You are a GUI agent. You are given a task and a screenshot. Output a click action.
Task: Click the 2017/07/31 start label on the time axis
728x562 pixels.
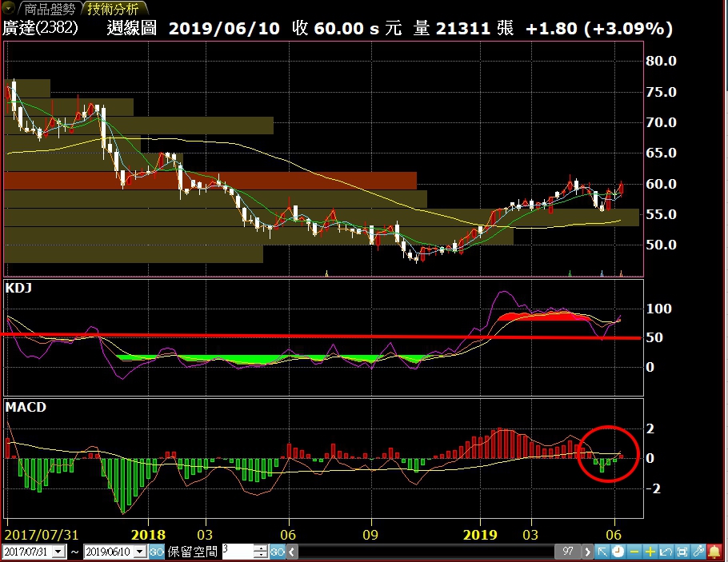(42, 535)
